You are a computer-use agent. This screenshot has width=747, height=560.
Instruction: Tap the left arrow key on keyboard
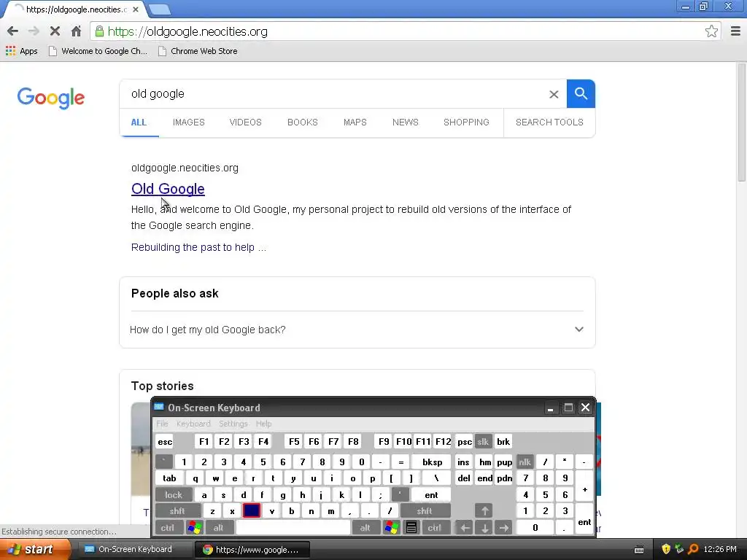(465, 527)
